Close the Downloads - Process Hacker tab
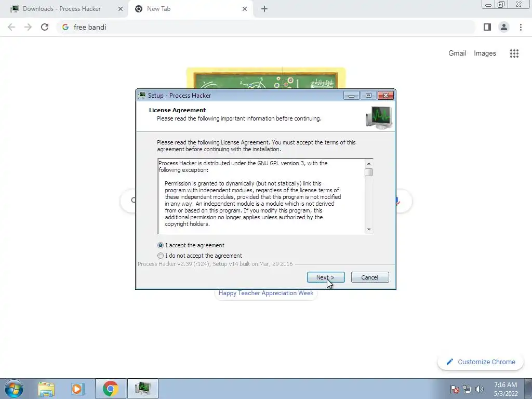The width and height of the screenshot is (532, 399). (121, 9)
